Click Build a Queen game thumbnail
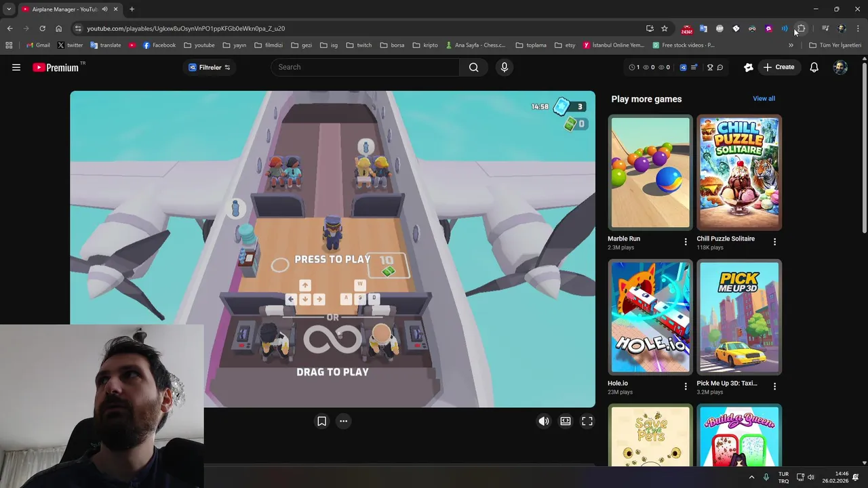Viewport: 868px width, 488px height. coord(739,436)
